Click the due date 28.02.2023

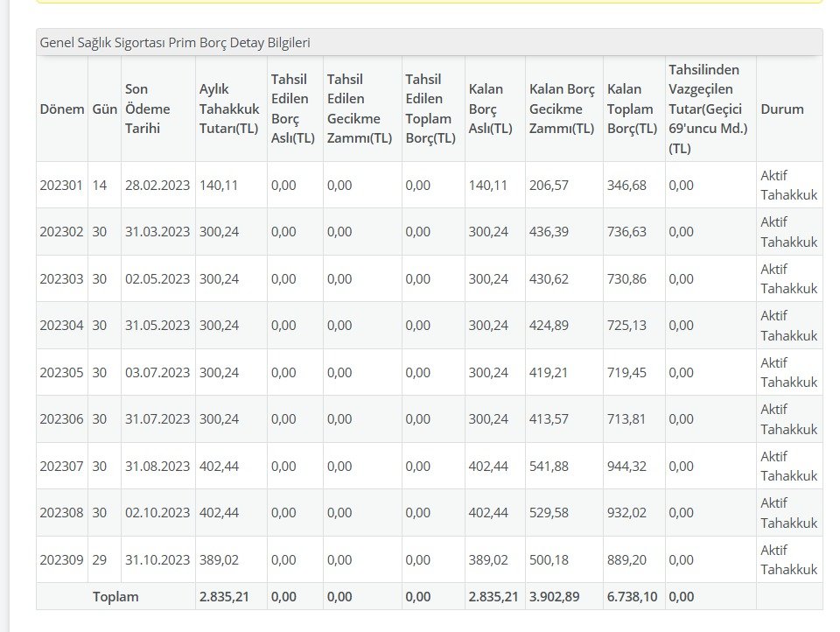click(157, 186)
